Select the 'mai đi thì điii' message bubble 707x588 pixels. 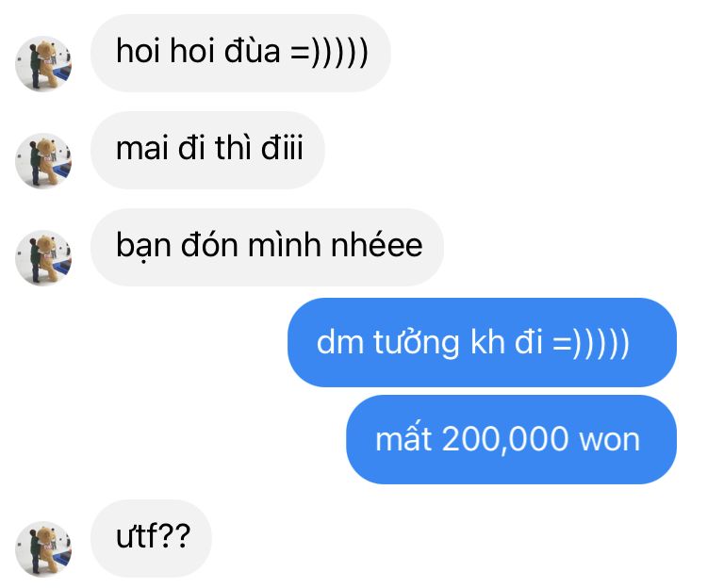pyautogui.click(x=207, y=150)
